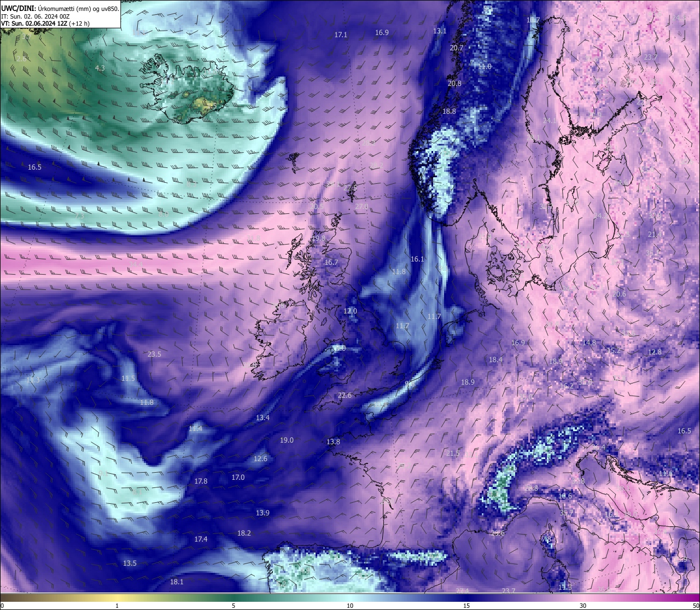Click the 27.4 value at map bottom
The height and width of the screenshot is (610, 700).
coord(463,591)
